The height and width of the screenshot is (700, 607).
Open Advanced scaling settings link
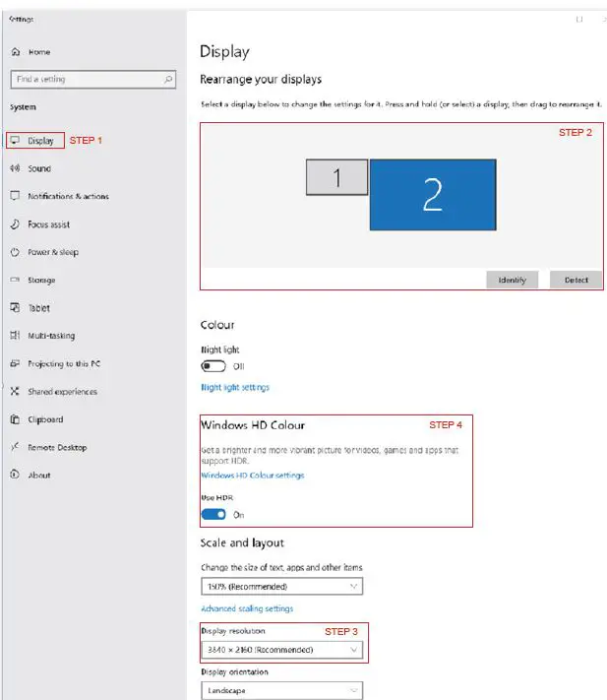[x=247, y=608]
